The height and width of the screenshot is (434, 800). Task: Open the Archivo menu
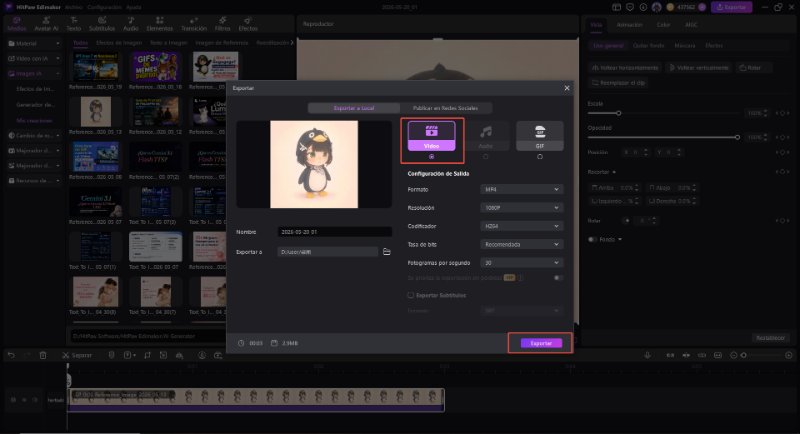[x=73, y=7]
